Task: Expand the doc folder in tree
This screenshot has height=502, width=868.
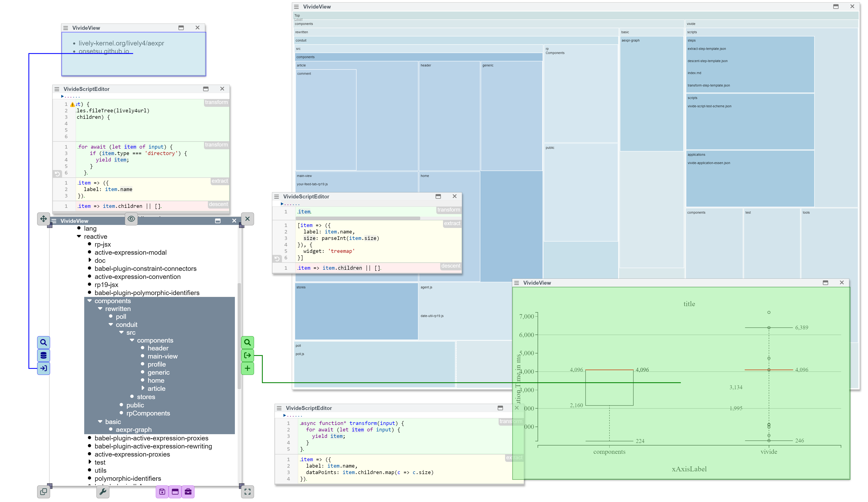Action: 90,260
